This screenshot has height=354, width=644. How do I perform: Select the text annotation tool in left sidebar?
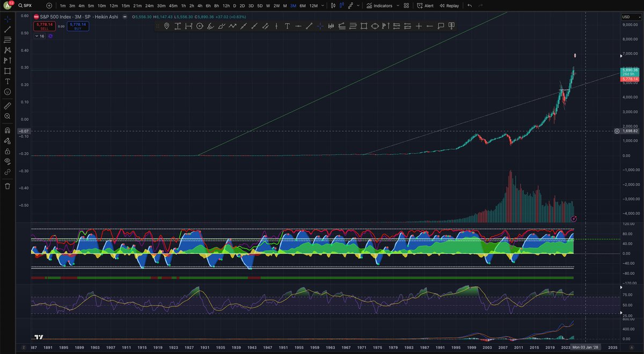(x=8, y=81)
